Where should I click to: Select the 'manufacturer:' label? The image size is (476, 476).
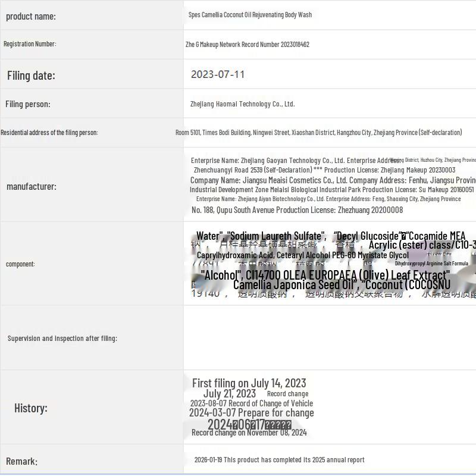coord(32,186)
